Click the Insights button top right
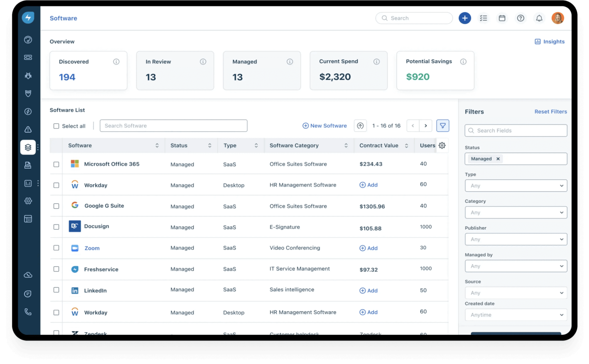The image size is (589, 364). (550, 41)
